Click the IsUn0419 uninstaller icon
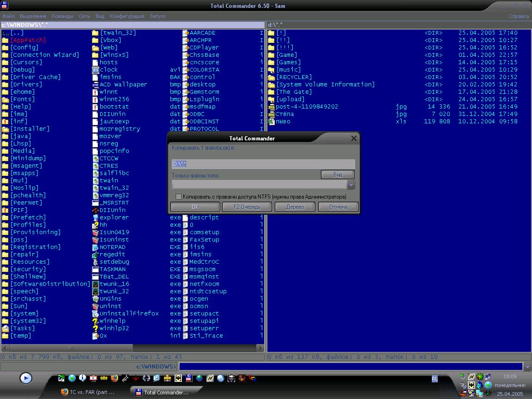This screenshot has width=532, height=399. (95, 232)
